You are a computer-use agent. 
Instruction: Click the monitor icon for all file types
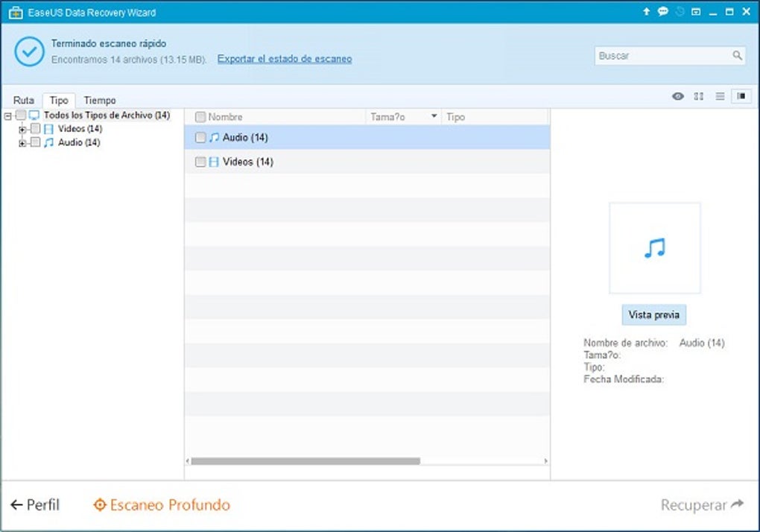point(34,115)
